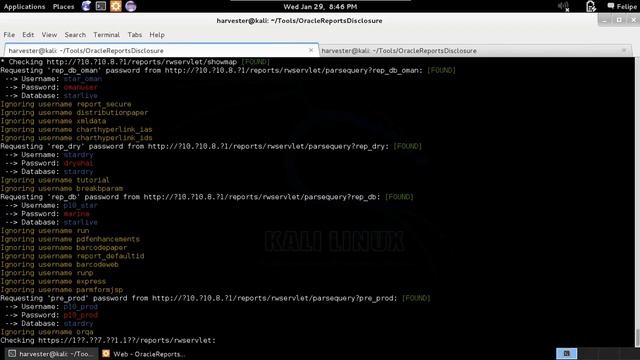Select the first active terminal tab

coord(161,50)
